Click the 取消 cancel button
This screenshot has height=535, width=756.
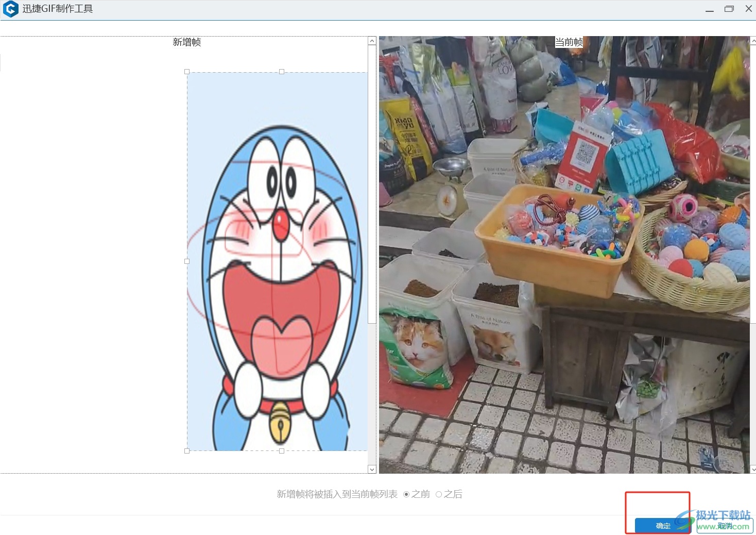(x=725, y=526)
